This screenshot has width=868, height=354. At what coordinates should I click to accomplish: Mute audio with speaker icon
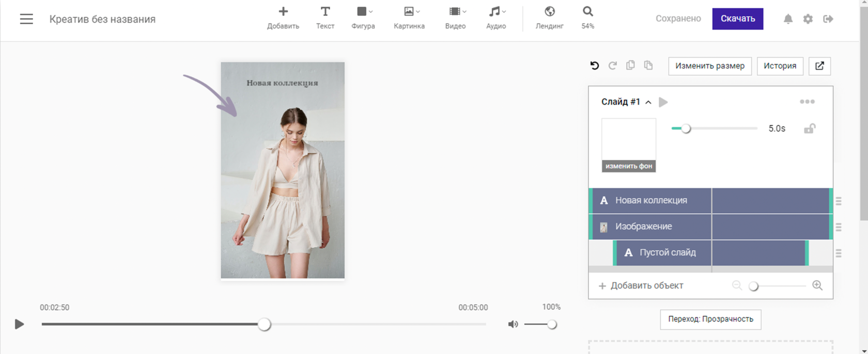click(513, 325)
